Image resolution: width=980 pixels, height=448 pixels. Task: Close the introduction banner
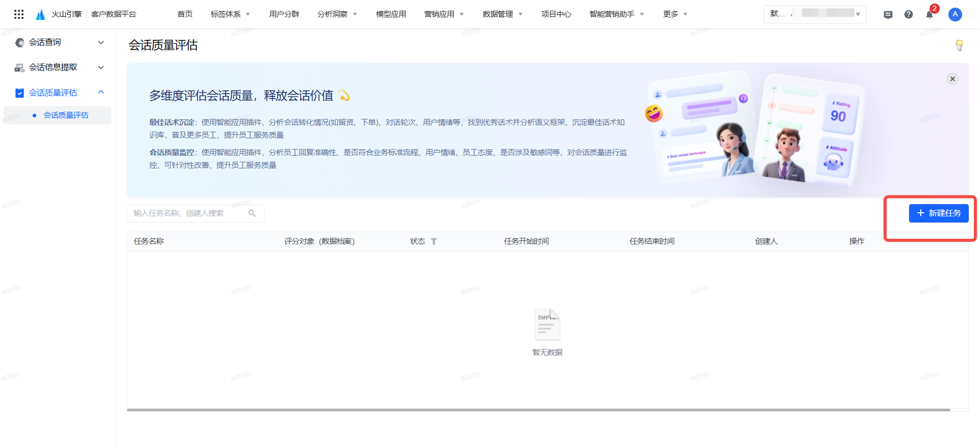[952, 79]
